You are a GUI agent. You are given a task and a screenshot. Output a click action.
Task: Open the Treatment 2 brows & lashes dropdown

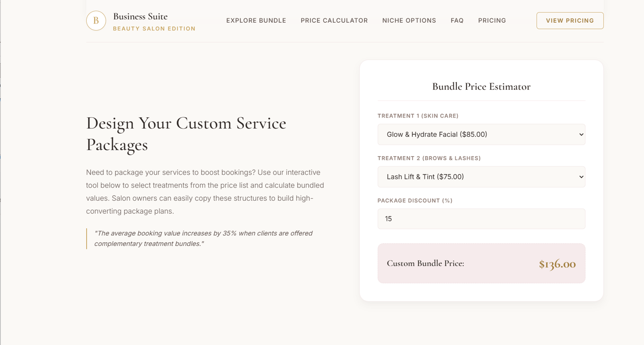point(481,177)
